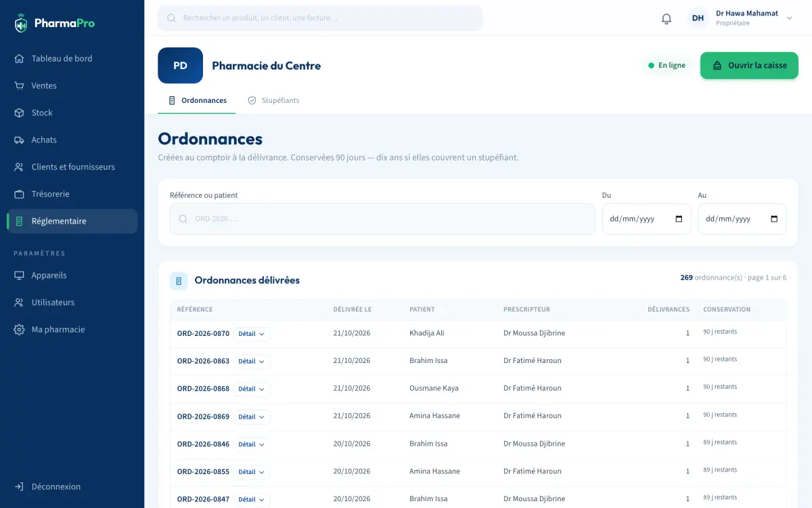This screenshot has width=812, height=508.
Task: Click the Réglementaire document icon
Action: pos(19,221)
